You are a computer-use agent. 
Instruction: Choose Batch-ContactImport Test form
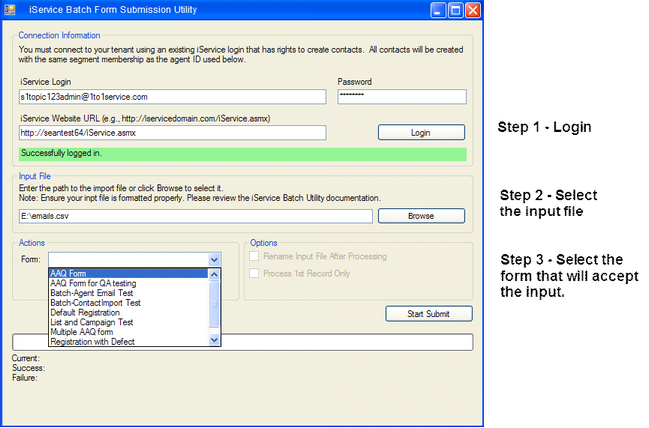128,303
